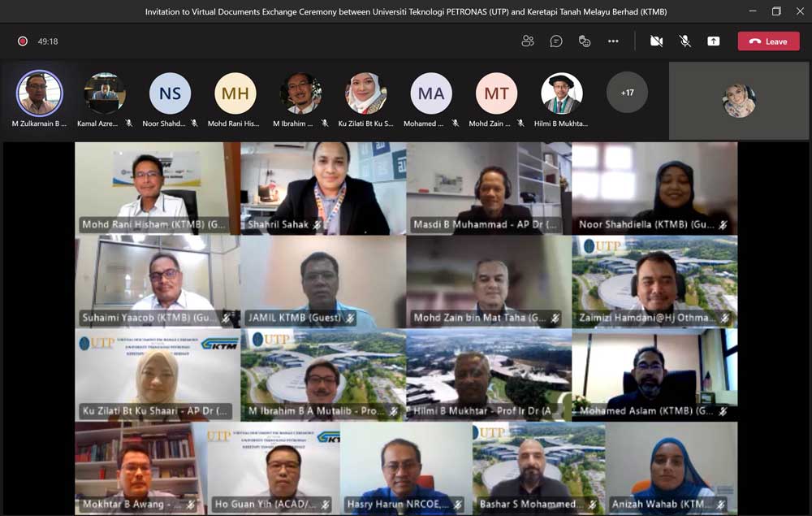Open the participants panel
Screen dimensions: 812x516
pyautogui.click(x=528, y=41)
